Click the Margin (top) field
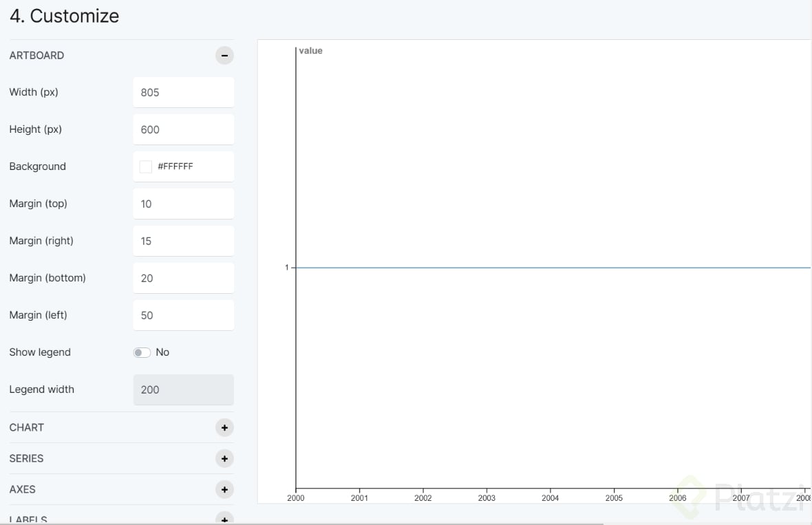Screen dimensions: 812x525 183,204
